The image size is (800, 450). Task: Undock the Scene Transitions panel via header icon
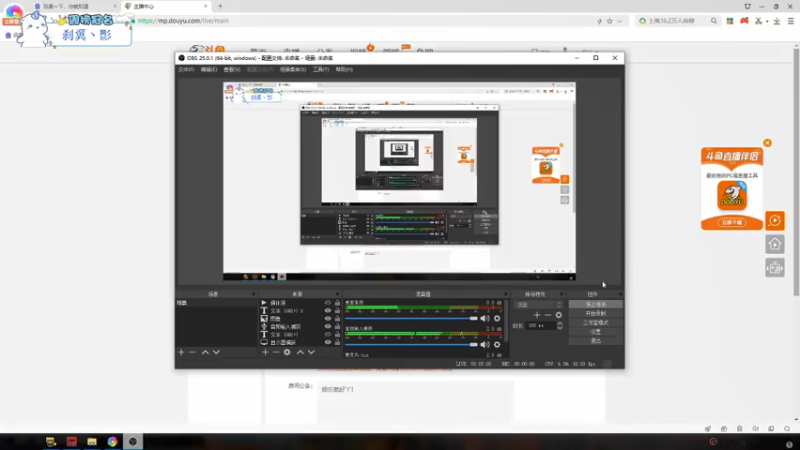[x=561, y=294]
